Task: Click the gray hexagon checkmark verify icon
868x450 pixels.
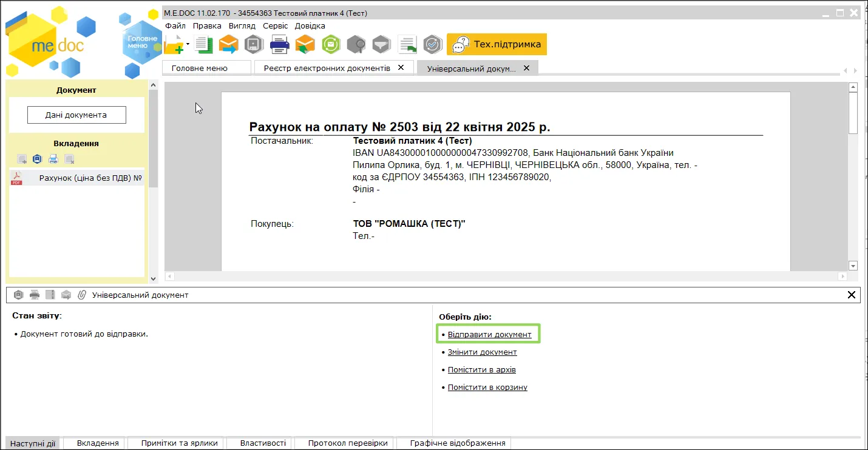Action: [433, 44]
